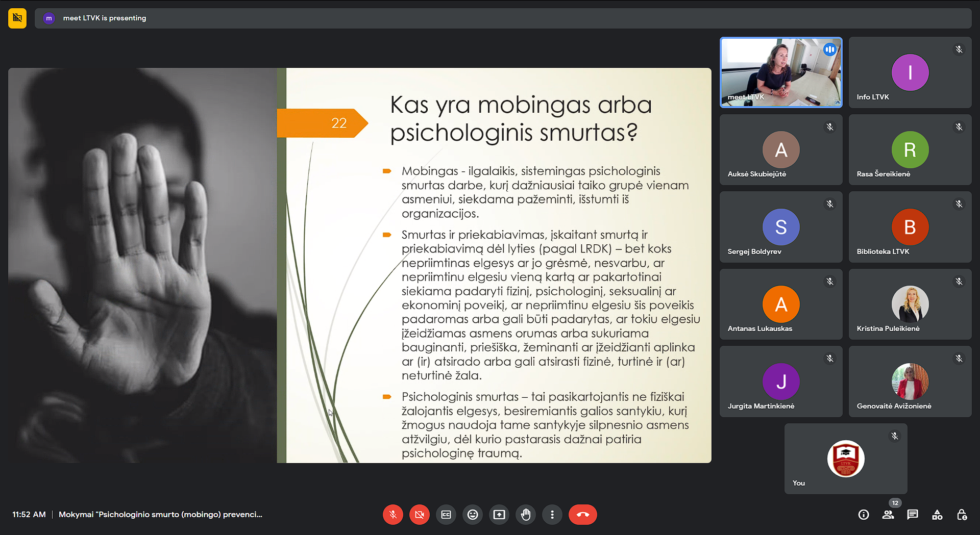Unmute your microphone in the bottom toolbar
This screenshot has height=535, width=980.
tap(393, 515)
